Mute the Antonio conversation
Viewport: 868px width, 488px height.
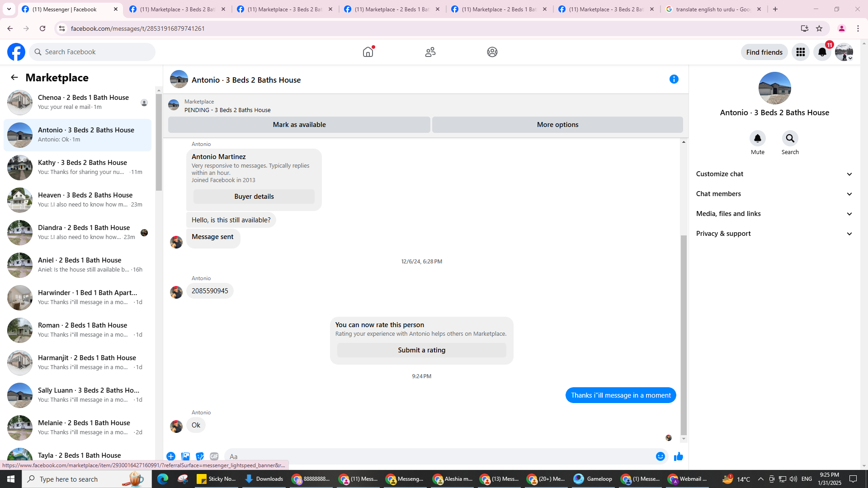[x=758, y=138]
